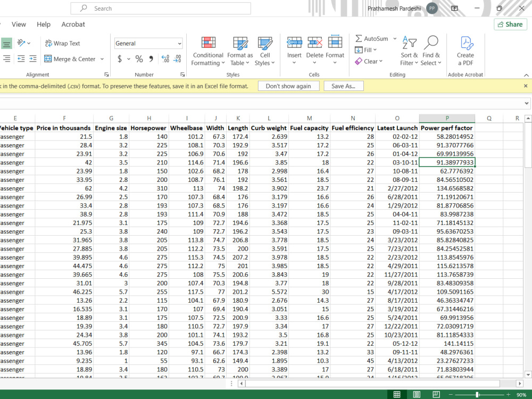Increase decimal places
The height and width of the screenshot is (399, 532).
165,59
